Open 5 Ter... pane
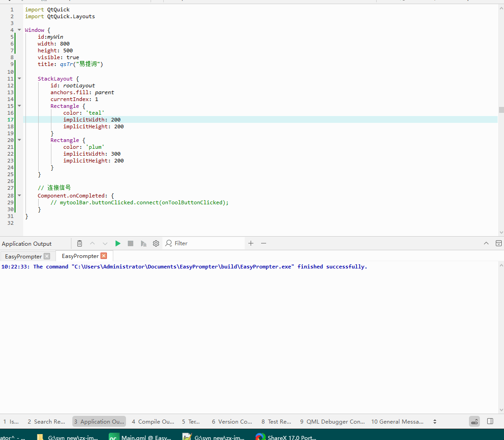 (x=191, y=421)
